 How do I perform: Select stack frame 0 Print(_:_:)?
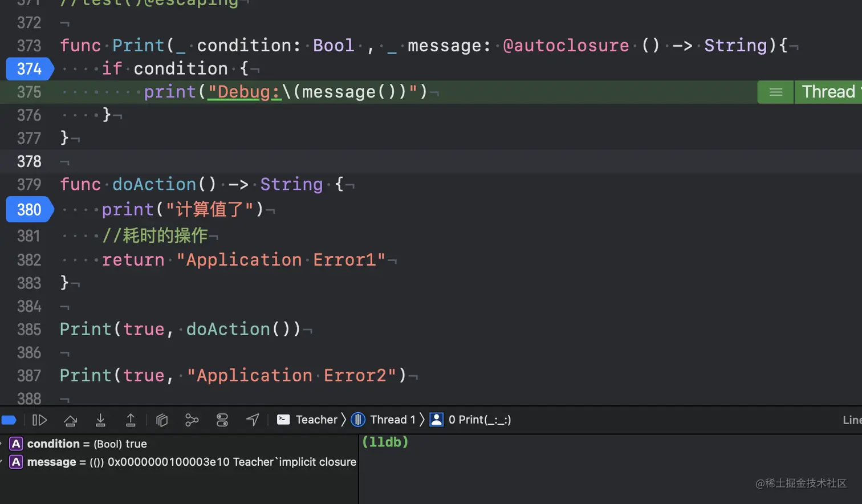(479, 420)
